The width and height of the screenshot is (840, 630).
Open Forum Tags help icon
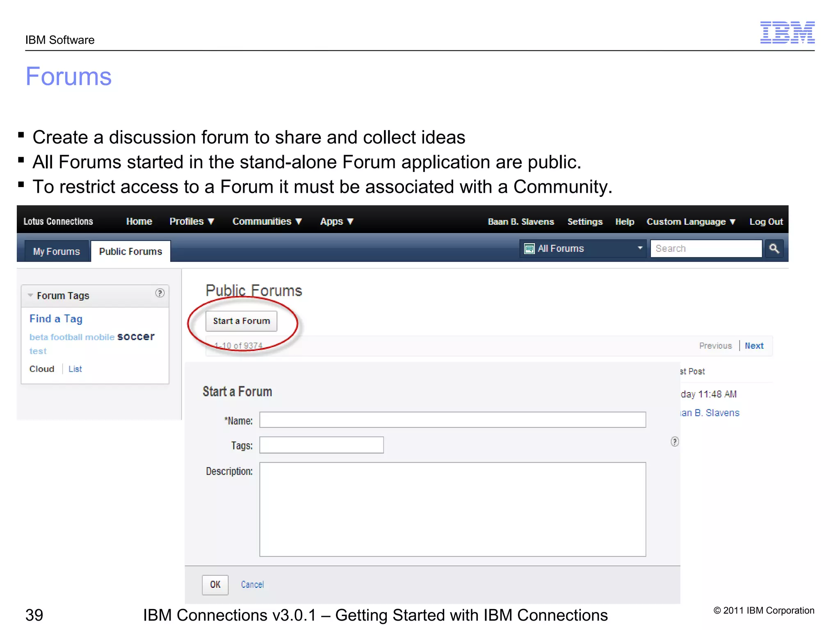click(x=160, y=293)
